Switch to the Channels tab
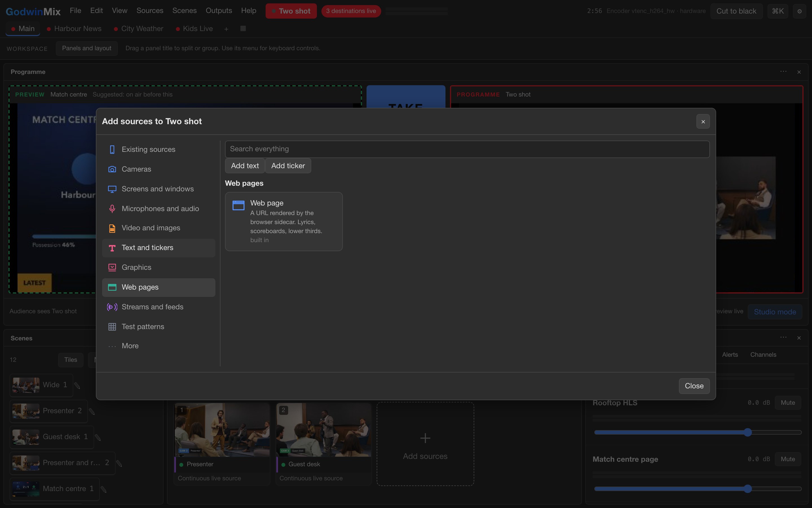This screenshot has width=812, height=508. click(x=763, y=355)
